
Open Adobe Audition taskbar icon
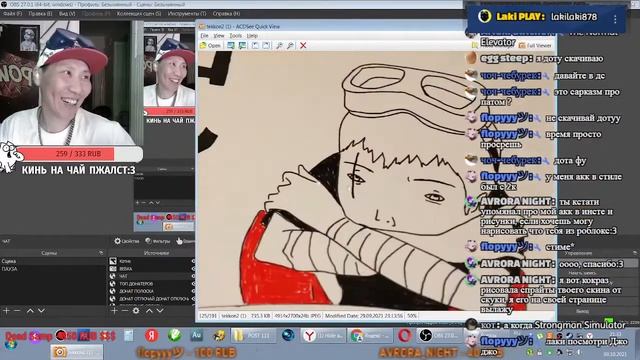pos(197,336)
